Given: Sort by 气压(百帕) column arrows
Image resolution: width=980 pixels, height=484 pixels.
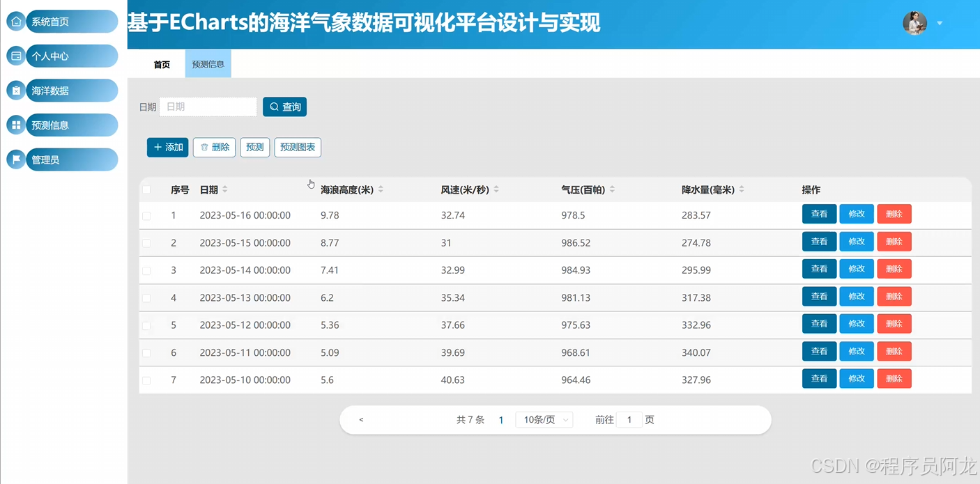Looking at the screenshot, I should pyautogui.click(x=612, y=189).
